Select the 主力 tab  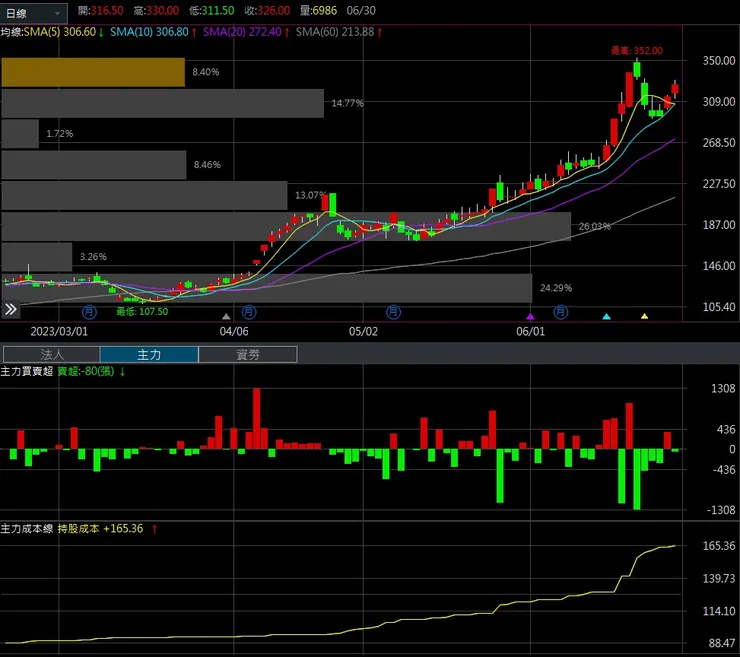(149, 354)
